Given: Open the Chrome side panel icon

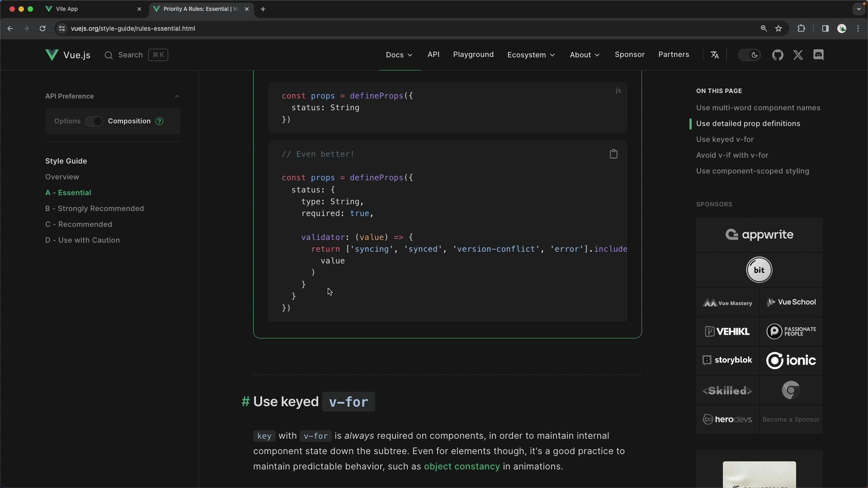Looking at the screenshot, I should click(x=825, y=28).
